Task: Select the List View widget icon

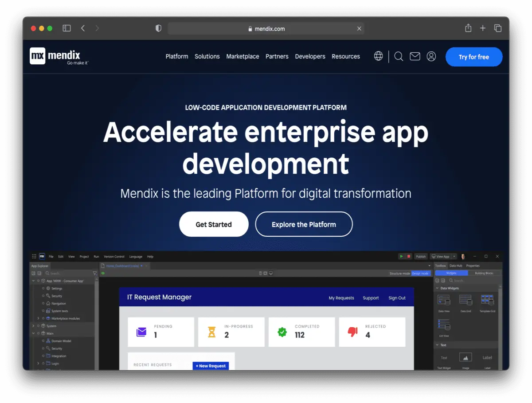Action: tap(444, 325)
